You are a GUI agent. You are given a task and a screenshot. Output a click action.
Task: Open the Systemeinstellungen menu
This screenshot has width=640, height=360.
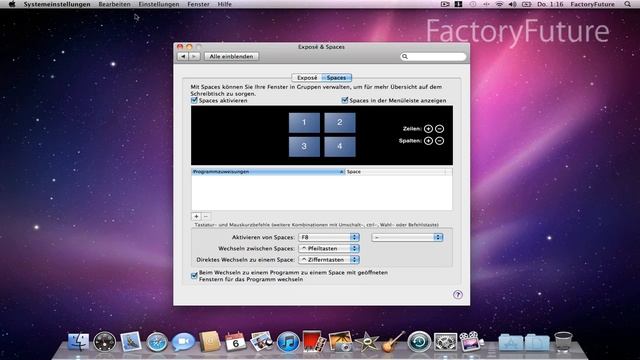(x=57, y=4)
